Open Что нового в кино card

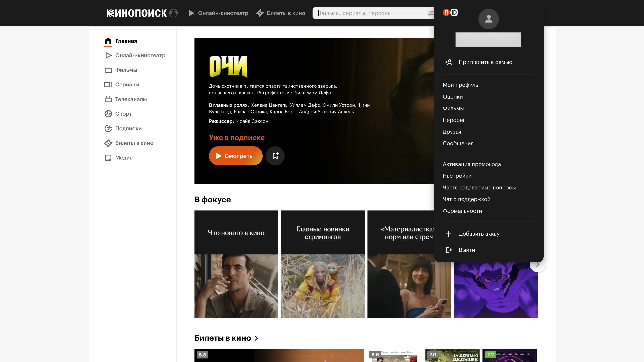click(x=236, y=264)
